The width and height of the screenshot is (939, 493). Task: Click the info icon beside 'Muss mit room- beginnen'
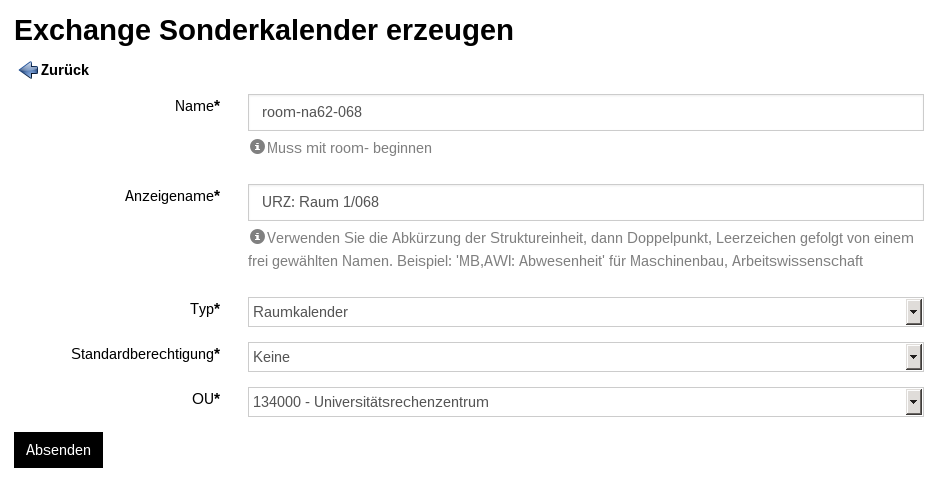pos(257,147)
